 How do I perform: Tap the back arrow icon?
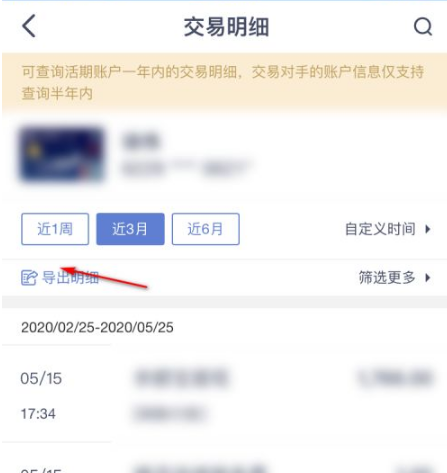tap(29, 26)
